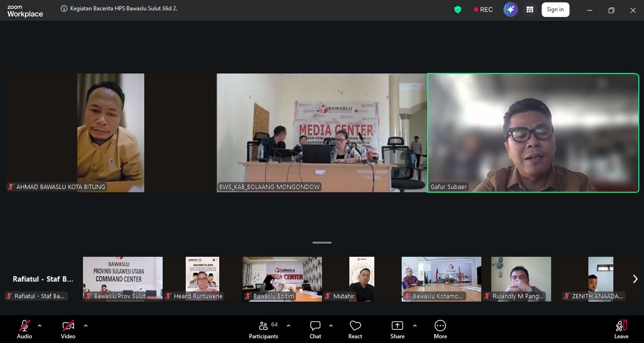644x343 pixels.
Task: Click the REC recording indicator
Action: click(x=483, y=9)
